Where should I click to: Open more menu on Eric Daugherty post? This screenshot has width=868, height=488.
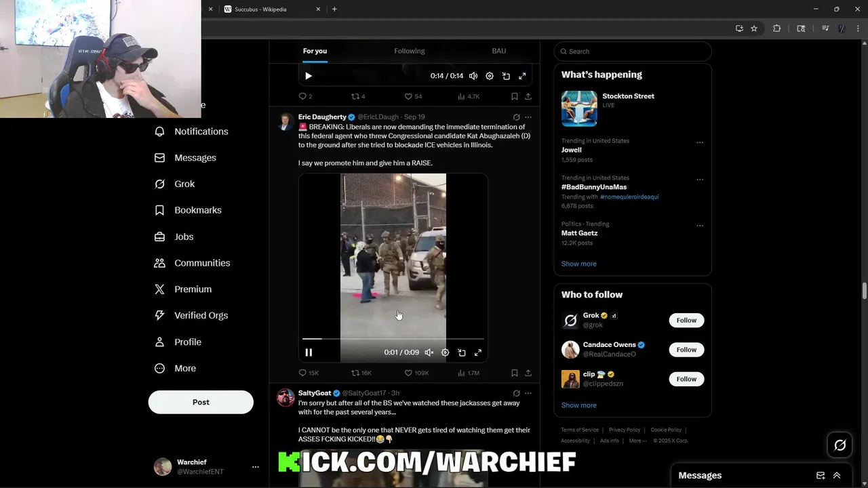pyautogui.click(x=528, y=117)
